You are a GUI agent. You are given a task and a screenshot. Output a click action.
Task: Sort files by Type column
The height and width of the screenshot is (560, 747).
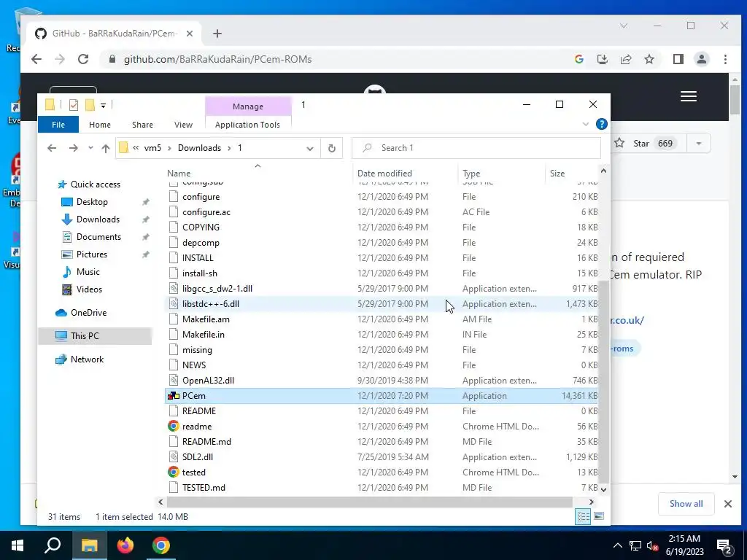pyautogui.click(x=501, y=174)
